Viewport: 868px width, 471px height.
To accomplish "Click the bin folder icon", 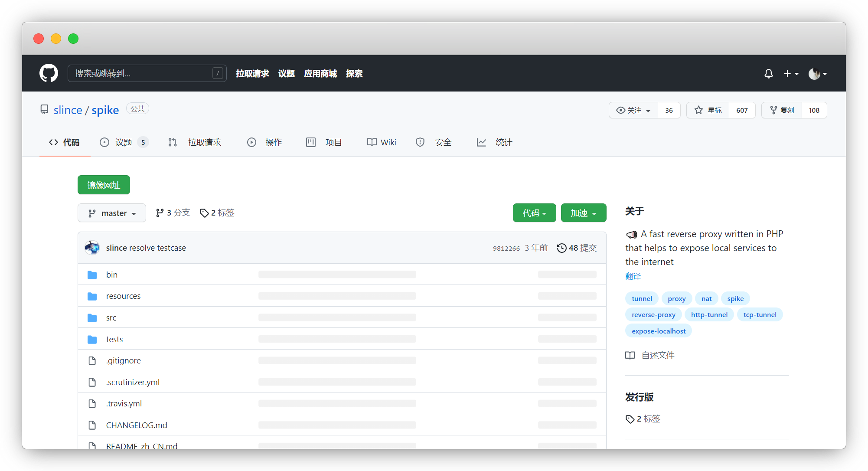I will click(92, 275).
